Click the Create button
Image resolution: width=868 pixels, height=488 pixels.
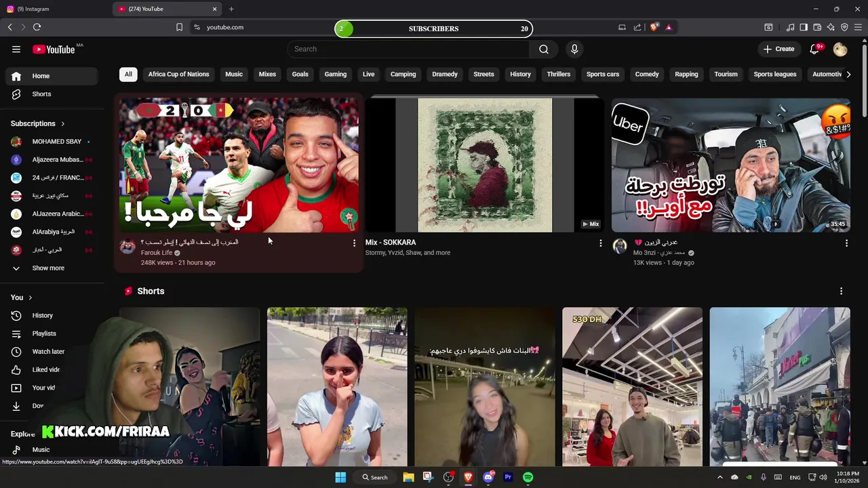click(x=778, y=49)
